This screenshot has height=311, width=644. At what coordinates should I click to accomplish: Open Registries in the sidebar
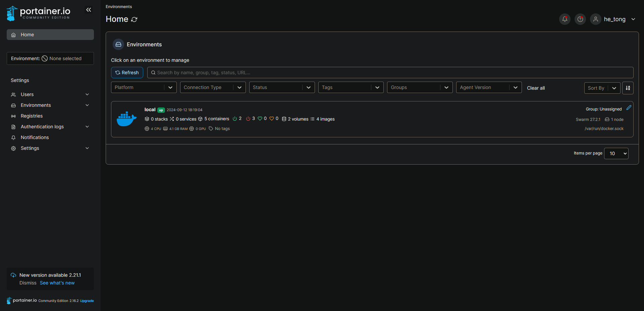coord(32,116)
